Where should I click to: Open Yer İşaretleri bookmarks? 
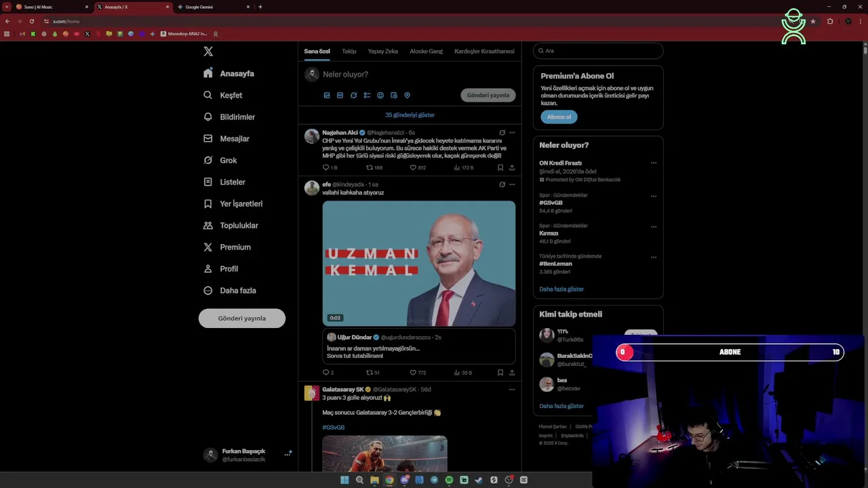[233, 204]
